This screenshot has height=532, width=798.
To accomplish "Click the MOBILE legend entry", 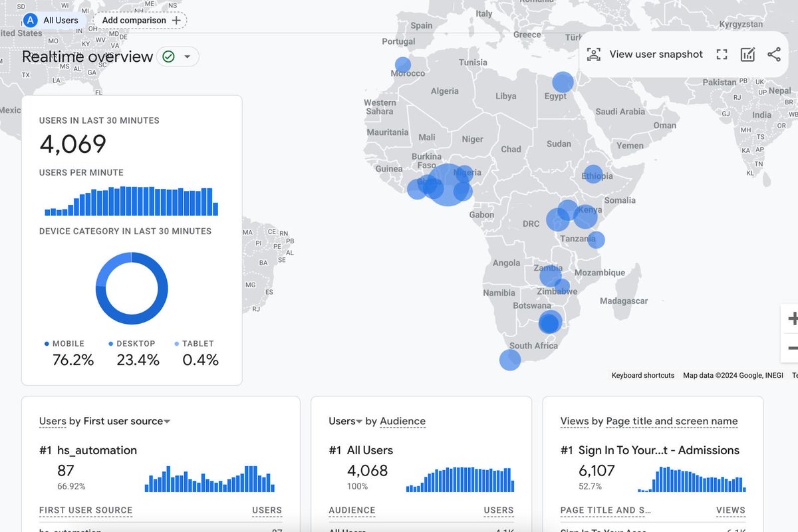I will click(65, 344).
